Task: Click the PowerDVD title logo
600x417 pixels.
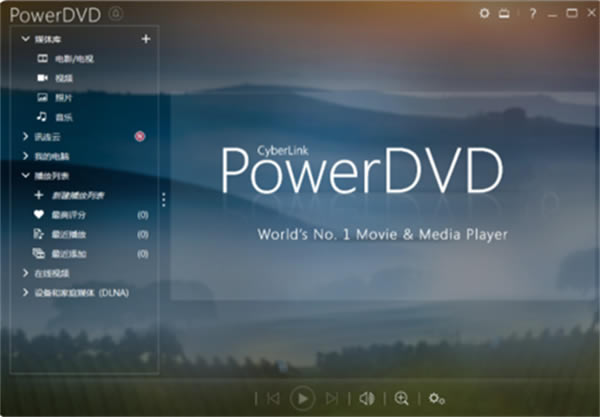Action: coord(55,15)
